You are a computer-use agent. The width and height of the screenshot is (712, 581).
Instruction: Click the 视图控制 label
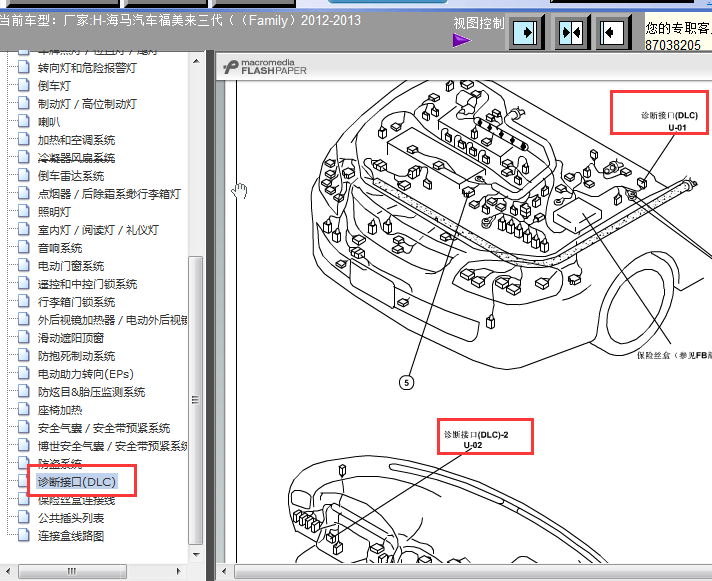(x=479, y=23)
